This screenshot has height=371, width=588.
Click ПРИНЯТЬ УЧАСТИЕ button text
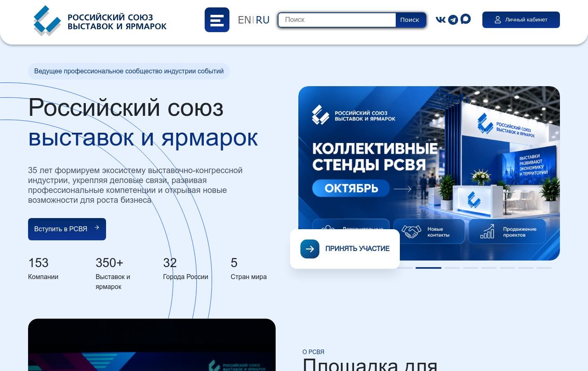click(x=357, y=249)
